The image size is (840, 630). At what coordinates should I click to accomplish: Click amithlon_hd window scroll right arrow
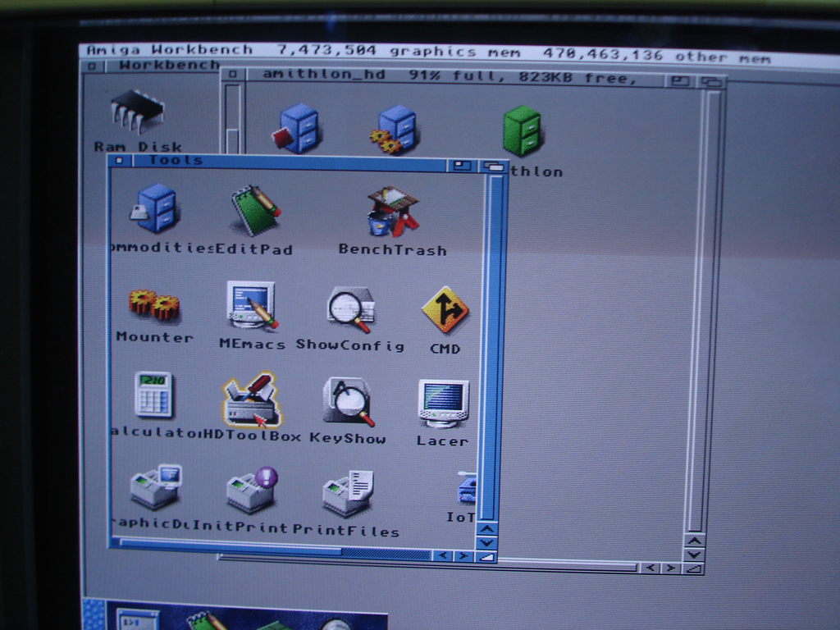[x=671, y=568]
